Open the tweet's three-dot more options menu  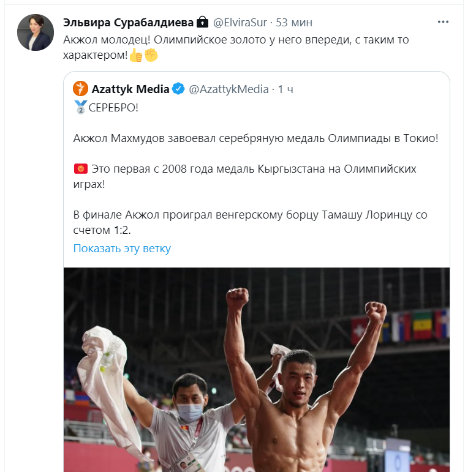pos(444,22)
